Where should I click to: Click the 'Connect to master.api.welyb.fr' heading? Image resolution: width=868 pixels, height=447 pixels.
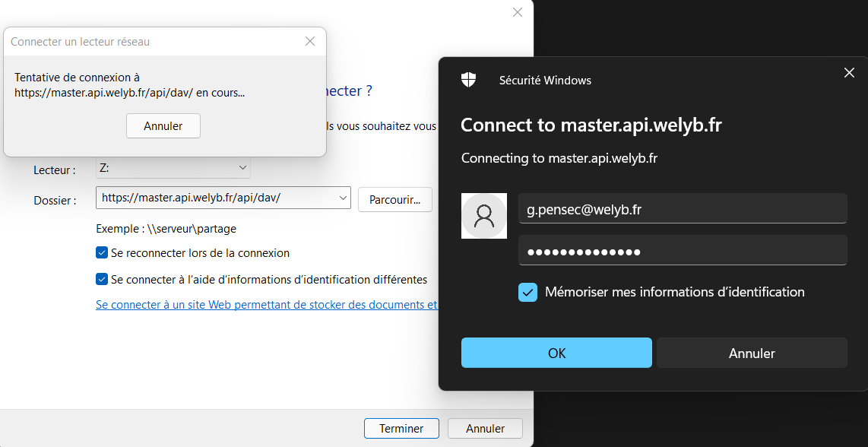tap(591, 125)
